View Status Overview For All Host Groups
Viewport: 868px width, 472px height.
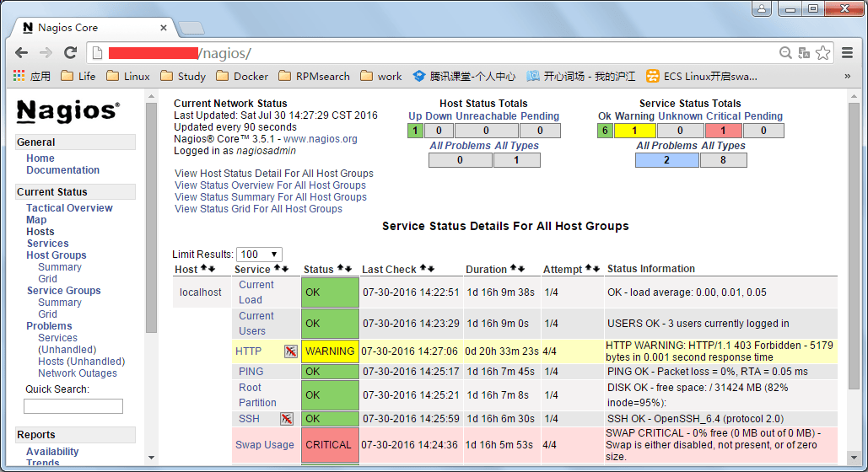coord(270,185)
